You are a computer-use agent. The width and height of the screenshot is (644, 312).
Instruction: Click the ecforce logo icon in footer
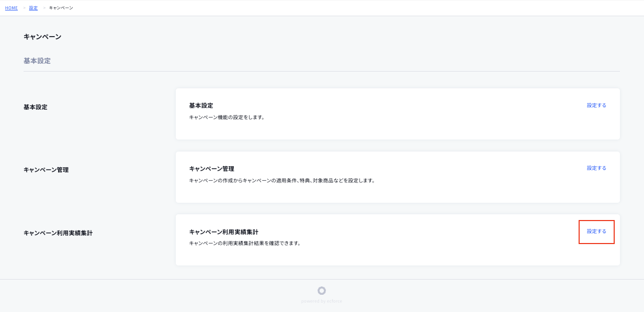321,291
